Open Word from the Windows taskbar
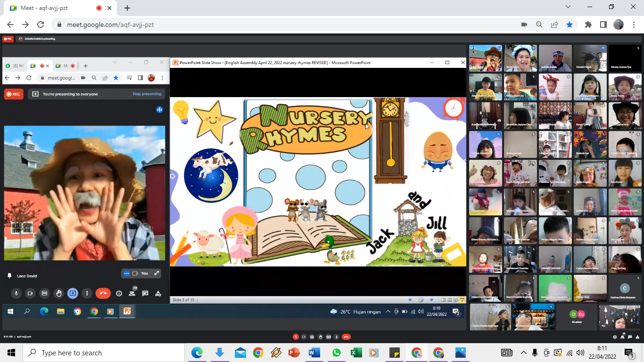Image resolution: width=644 pixels, height=362 pixels. point(314,353)
